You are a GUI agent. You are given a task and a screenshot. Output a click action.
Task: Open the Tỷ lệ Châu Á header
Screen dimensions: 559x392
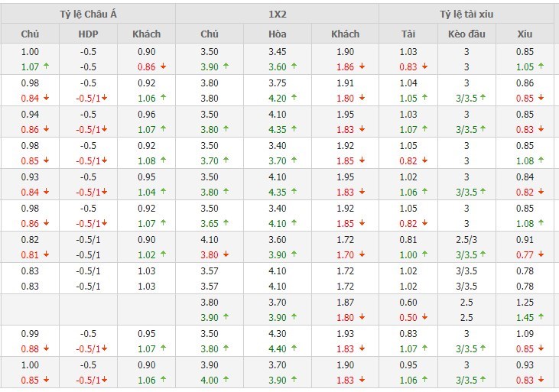click(x=88, y=14)
